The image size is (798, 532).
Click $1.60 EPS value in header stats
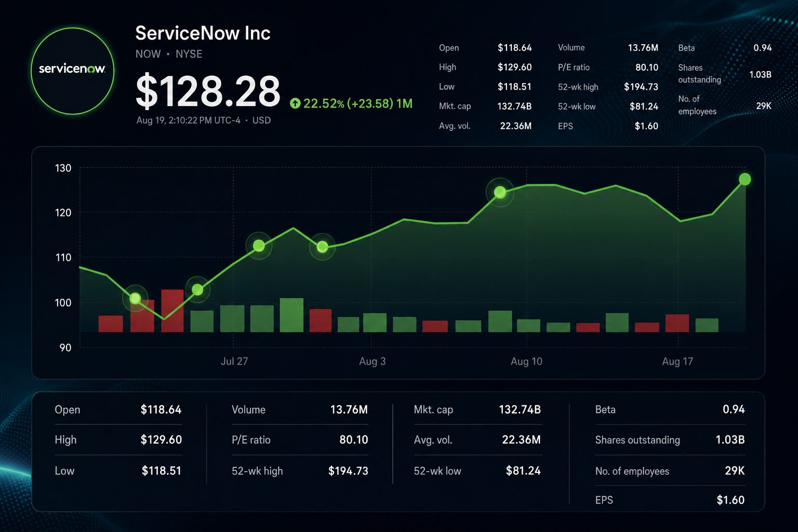click(x=646, y=126)
